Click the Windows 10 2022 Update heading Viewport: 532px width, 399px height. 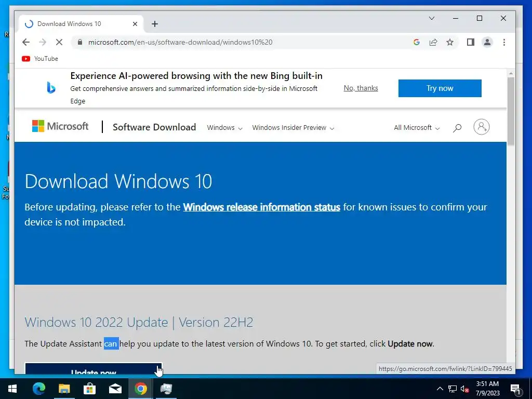(x=139, y=322)
